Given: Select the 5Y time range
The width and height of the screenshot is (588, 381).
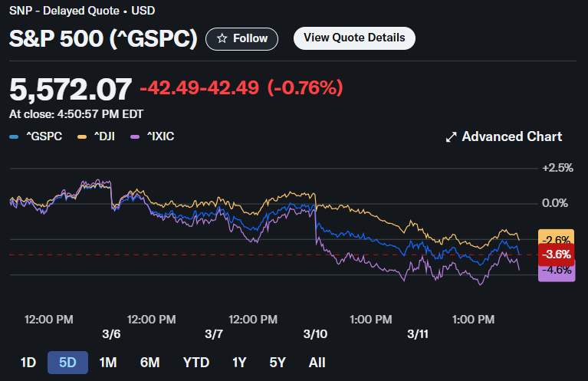Looking at the screenshot, I should point(278,363).
